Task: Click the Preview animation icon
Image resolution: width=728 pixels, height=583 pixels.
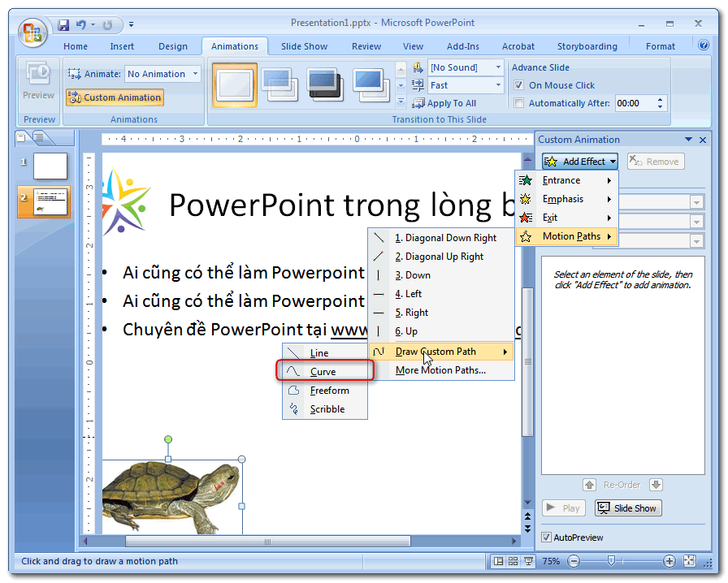Action: click(x=38, y=73)
